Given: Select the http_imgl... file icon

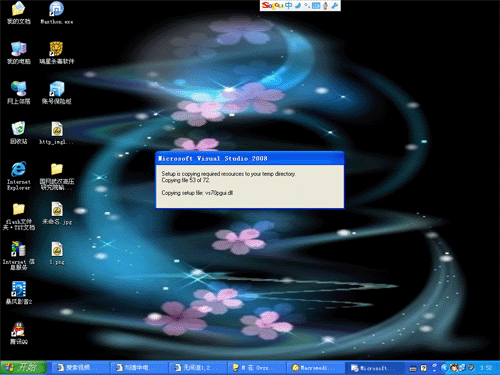Looking at the screenshot, I should pos(56,133).
